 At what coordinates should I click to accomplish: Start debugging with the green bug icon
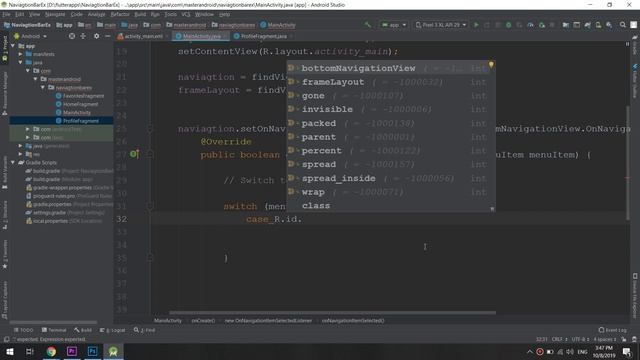(509, 25)
